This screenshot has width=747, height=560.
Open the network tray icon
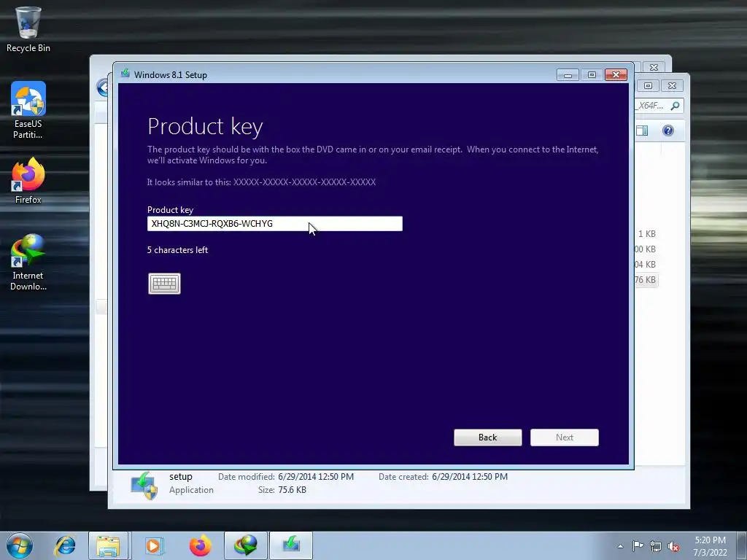656,546
